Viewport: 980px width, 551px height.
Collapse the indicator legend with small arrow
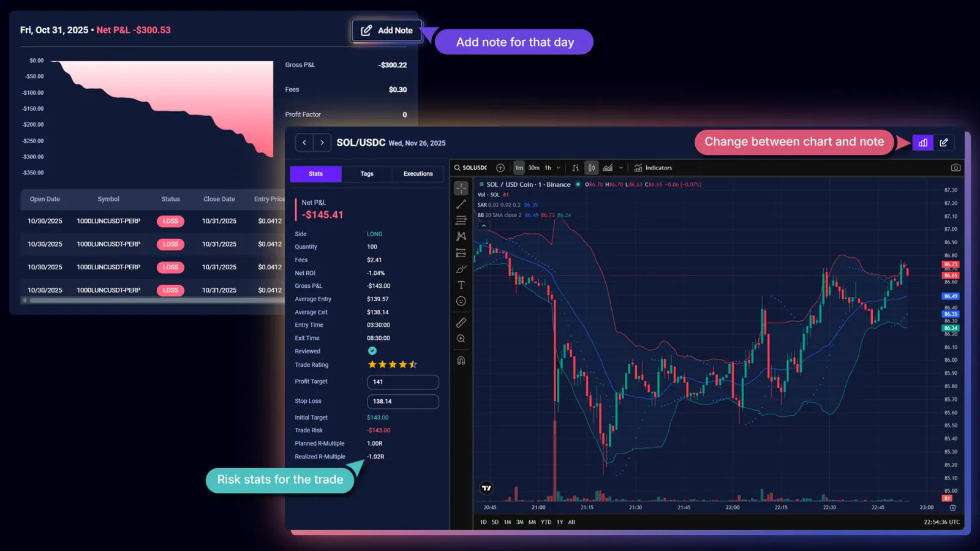(483, 225)
